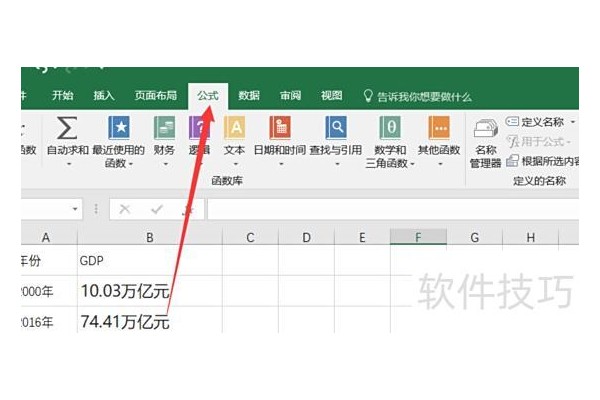Open the Financial (财务) functions icon
This screenshot has width=600, height=400.
tap(165, 128)
